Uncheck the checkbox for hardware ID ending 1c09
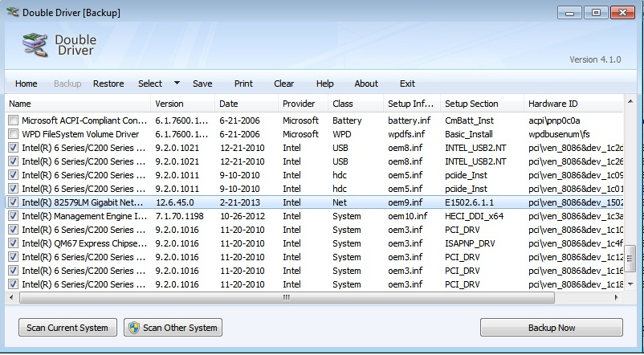 (13, 175)
